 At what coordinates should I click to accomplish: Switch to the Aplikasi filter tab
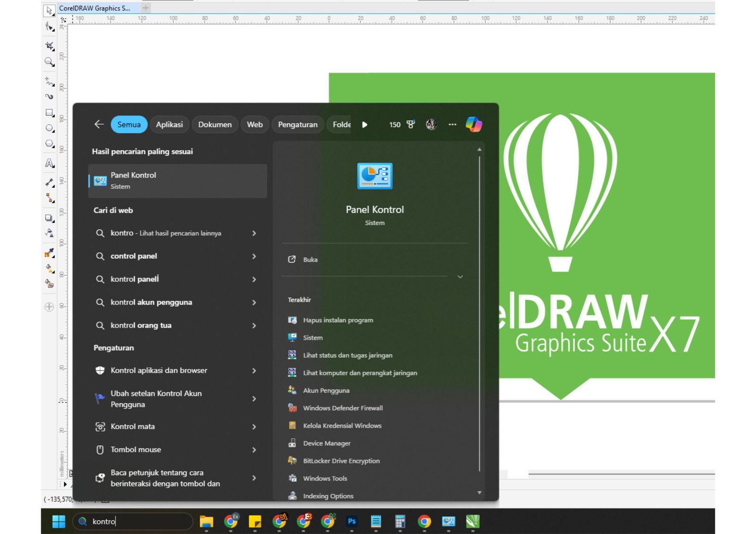pos(170,124)
